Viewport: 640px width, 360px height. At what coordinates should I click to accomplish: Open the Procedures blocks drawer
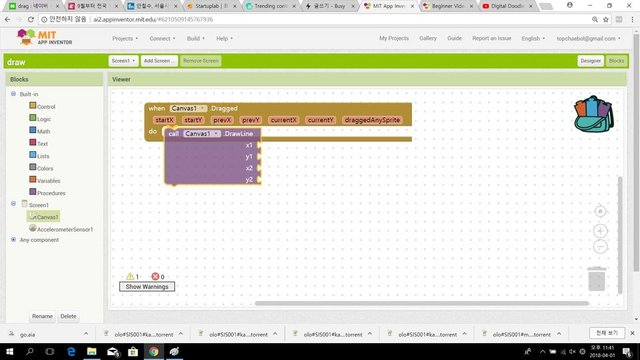[x=47, y=192]
